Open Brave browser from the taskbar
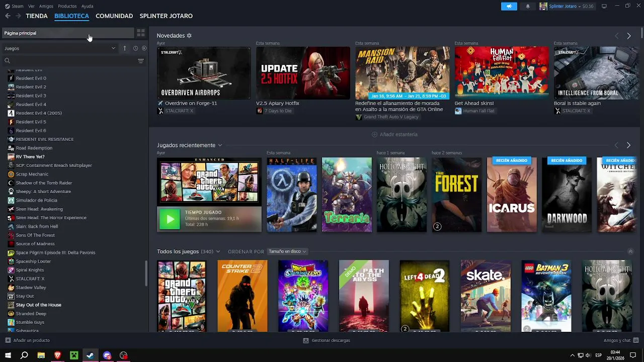The image size is (644, 362). [x=57, y=355]
